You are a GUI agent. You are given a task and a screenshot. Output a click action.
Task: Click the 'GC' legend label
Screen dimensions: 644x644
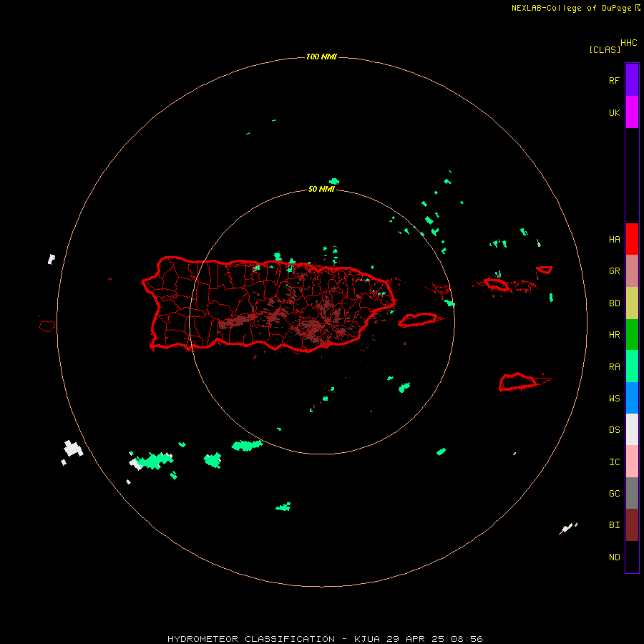pos(614,493)
